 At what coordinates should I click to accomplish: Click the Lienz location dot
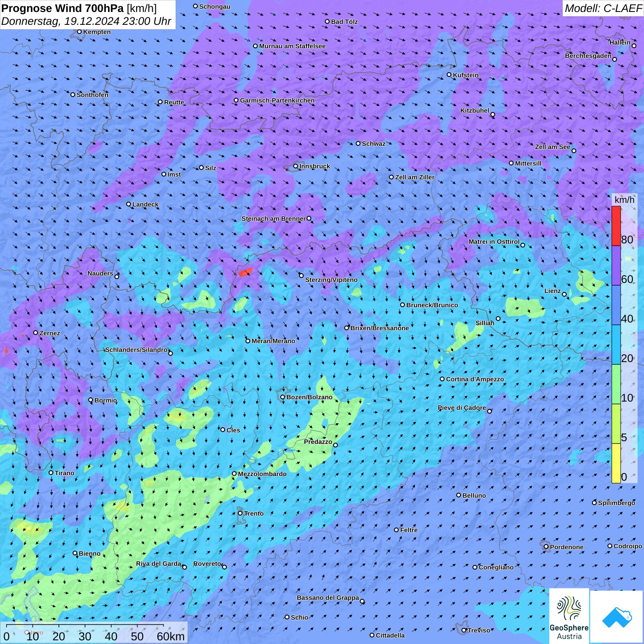(x=564, y=294)
